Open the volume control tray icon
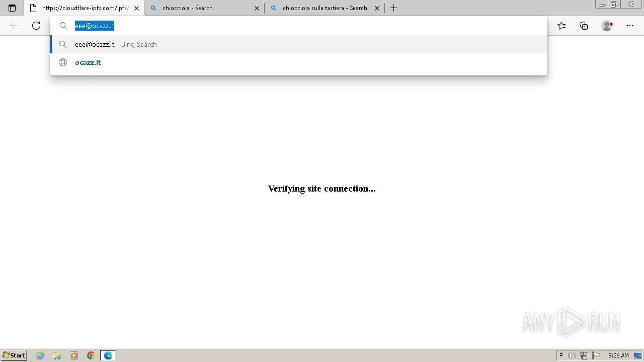 coord(572,355)
